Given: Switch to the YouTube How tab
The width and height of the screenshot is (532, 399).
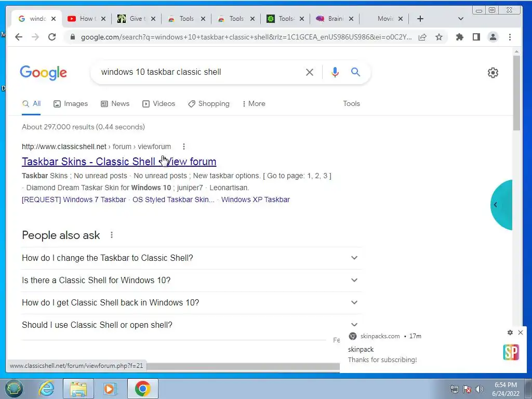Looking at the screenshot, I should tap(87, 19).
